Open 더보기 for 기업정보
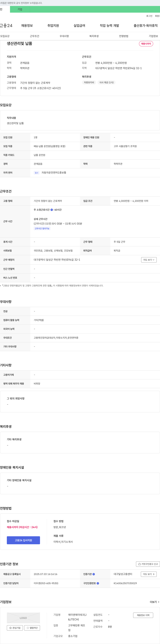This screenshot has height=644, width=160. point(154,602)
